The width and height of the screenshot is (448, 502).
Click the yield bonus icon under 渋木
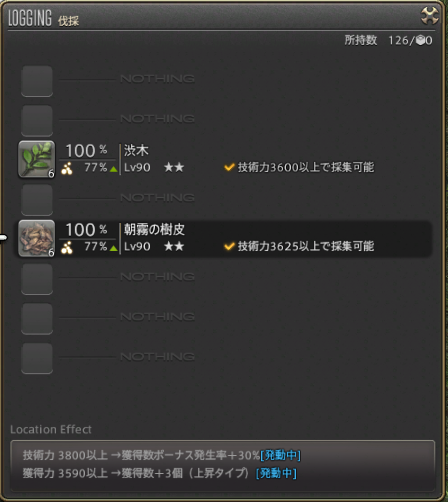67,168
